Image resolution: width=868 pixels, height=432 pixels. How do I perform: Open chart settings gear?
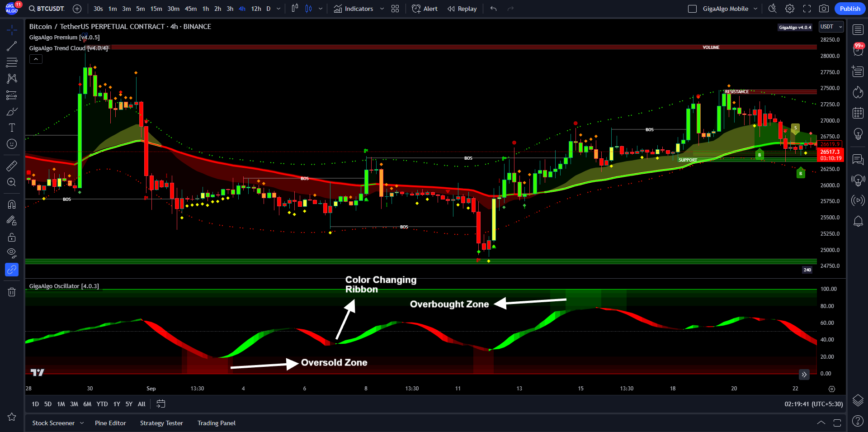pyautogui.click(x=789, y=9)
